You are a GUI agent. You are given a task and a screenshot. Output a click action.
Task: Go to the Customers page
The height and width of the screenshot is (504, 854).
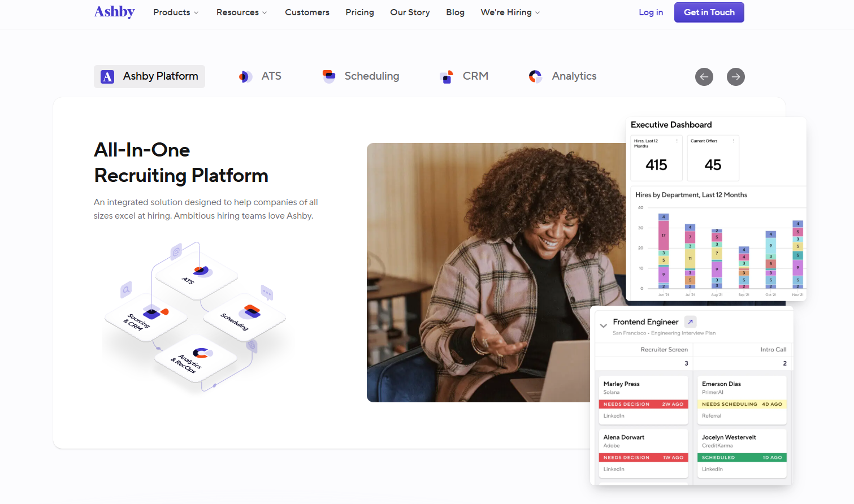[307, 12]
